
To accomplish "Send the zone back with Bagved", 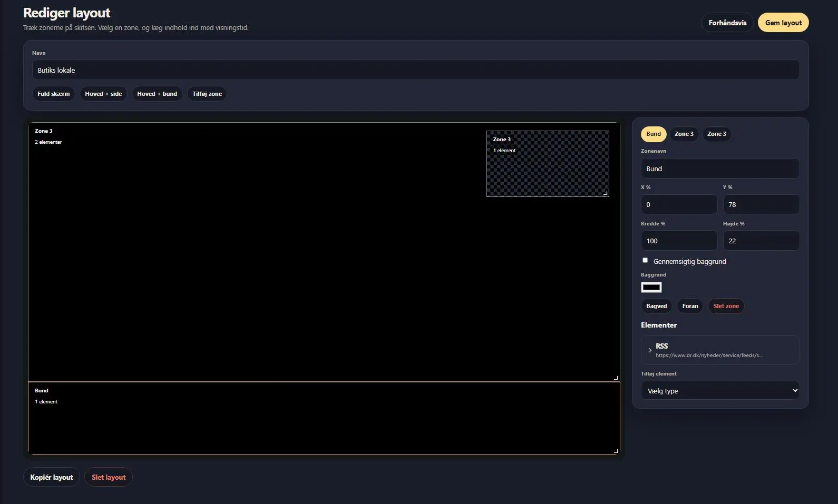I will (x=657, y=306).
